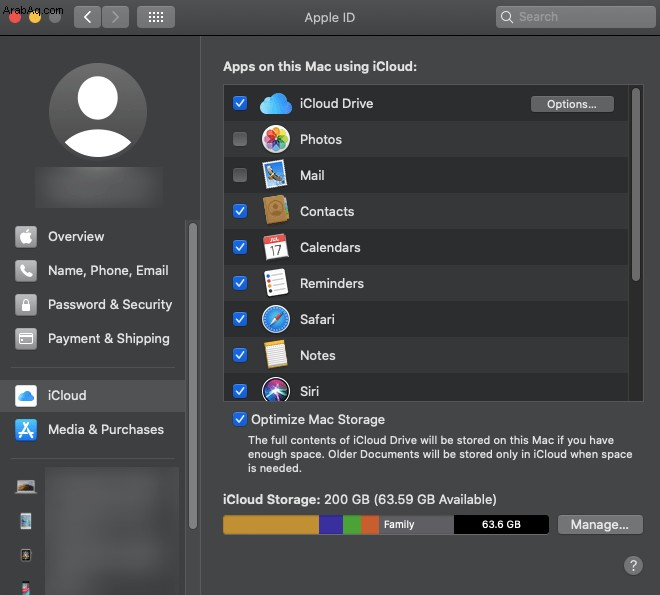Click the iCloud Drive Options button
660x595 pixels.
point(572,104)
